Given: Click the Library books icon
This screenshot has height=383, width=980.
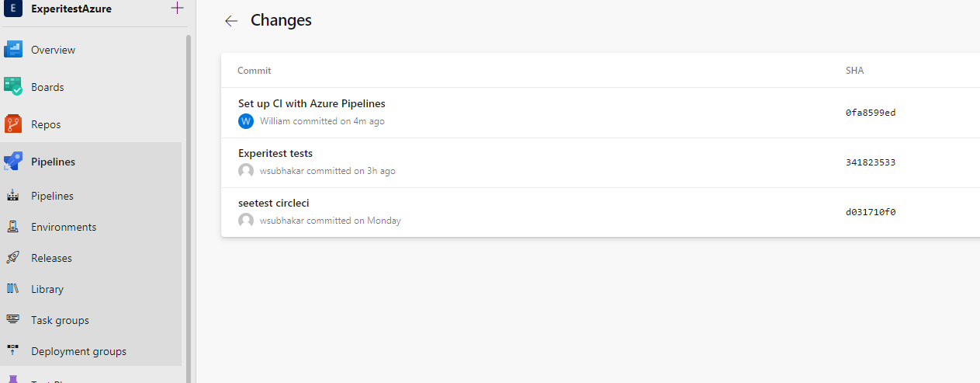Looking at the screenshot, I should (x=12, y=289).
